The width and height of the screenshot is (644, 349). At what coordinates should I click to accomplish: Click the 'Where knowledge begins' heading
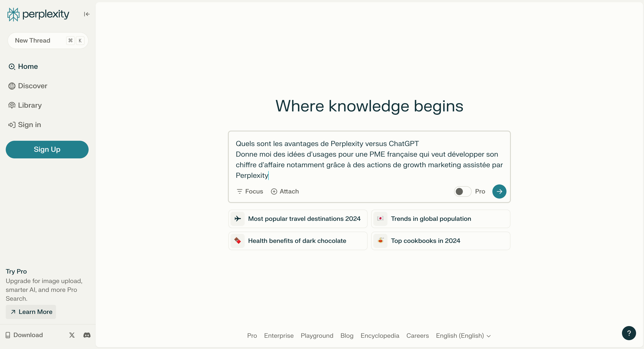pos(369,106)
